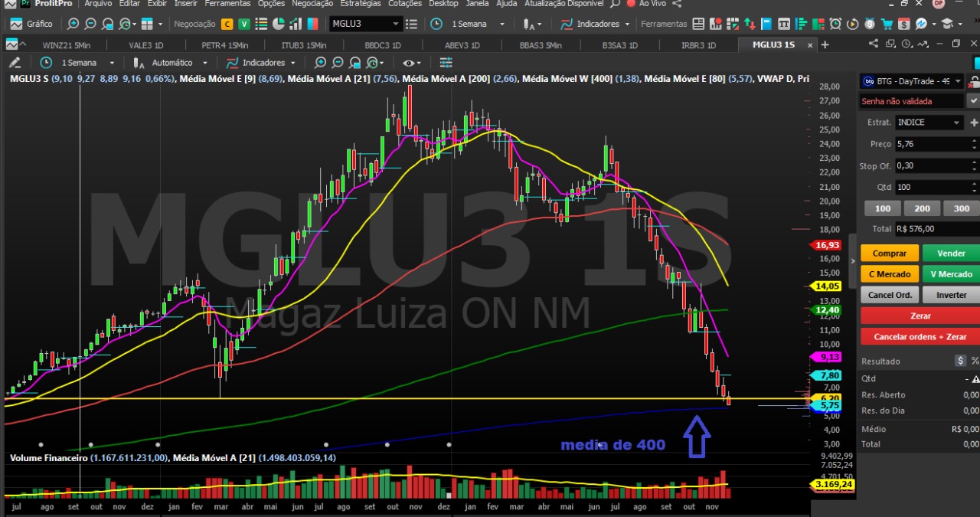Click Cancelar ordens + Zerar button
The height and width of the screenshot is (517, 980).
[920, 336]
